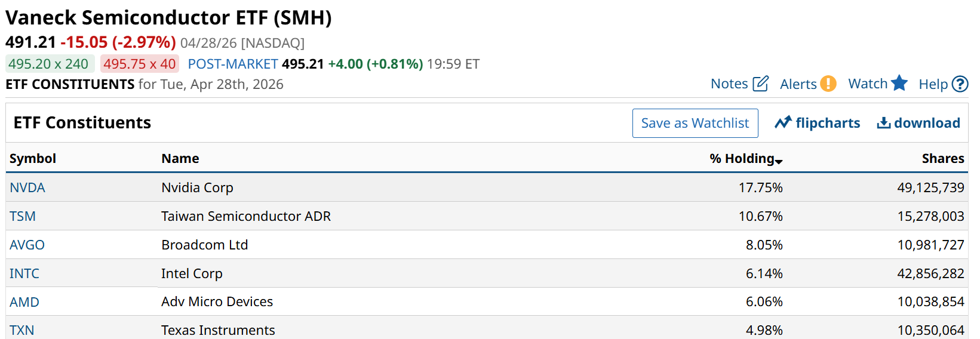Click the green bid price 495.20 x 240
Image resolution: width=980 pixels, height=339 pixels.
(49, 64)
